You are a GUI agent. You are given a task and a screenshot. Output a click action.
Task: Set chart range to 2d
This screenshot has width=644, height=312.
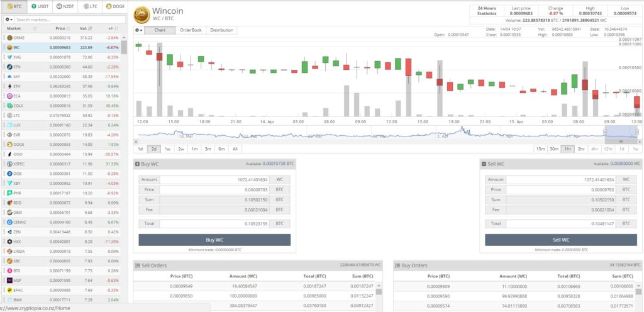(153, 149)
